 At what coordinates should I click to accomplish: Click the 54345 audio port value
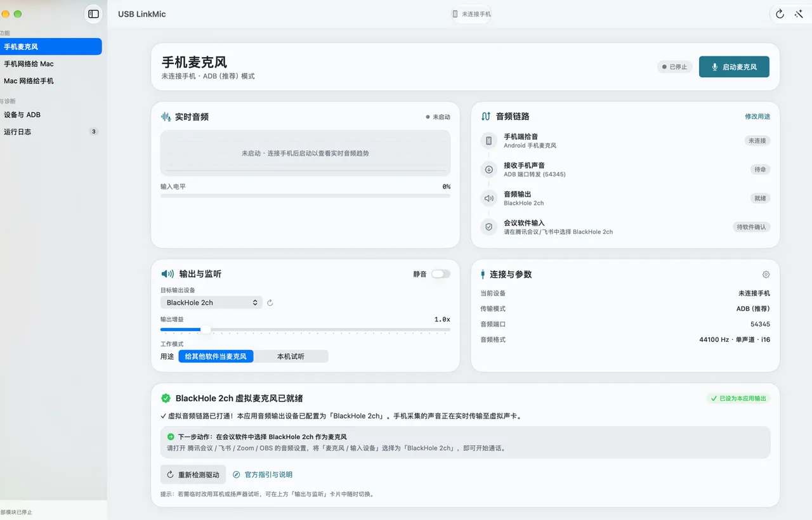(x=760, y=324)
